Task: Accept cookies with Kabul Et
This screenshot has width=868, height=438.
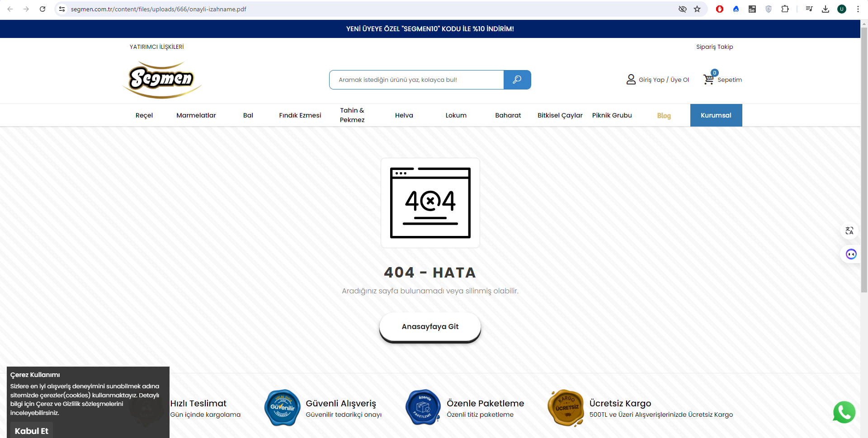Action: 31,431
